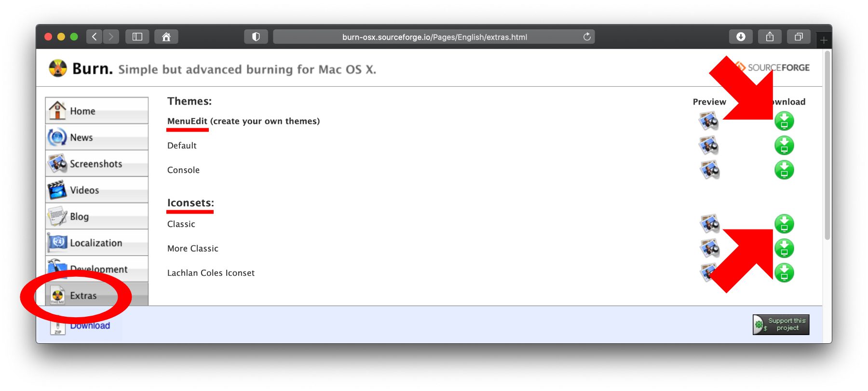The height and width of the screenshot is (391, 868).
Task: Toggle the Safari sidebar button
Action: tap(137, 37)
